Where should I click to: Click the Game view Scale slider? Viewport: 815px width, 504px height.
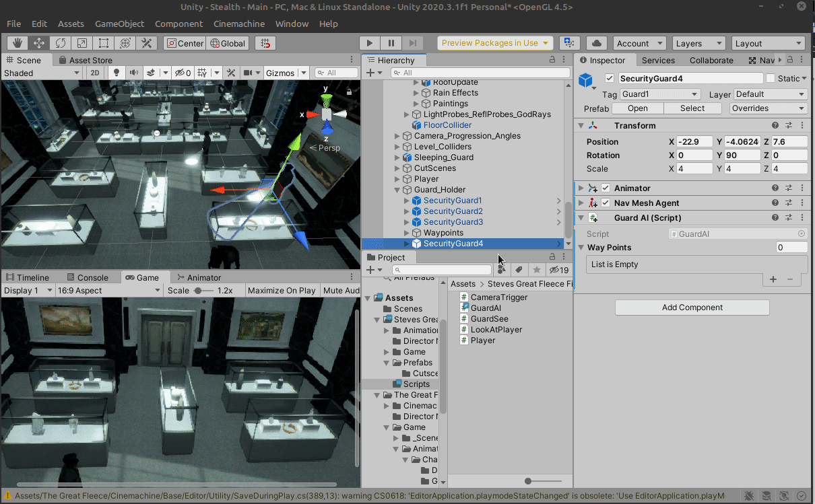199,291
